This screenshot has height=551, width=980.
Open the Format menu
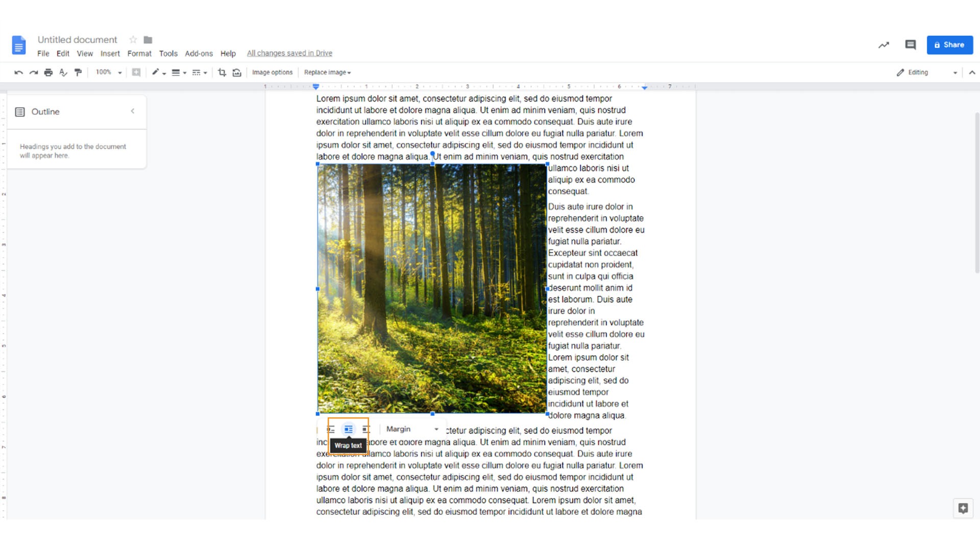point(137,53)
